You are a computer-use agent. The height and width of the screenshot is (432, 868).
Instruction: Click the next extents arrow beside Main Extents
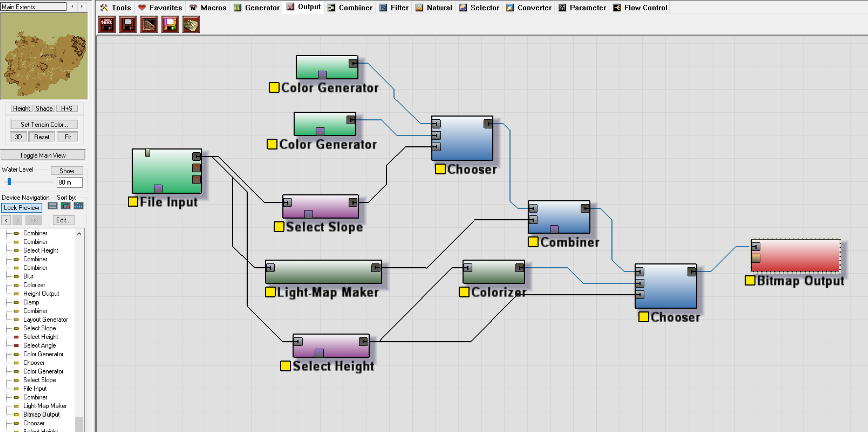pos(82,6)
